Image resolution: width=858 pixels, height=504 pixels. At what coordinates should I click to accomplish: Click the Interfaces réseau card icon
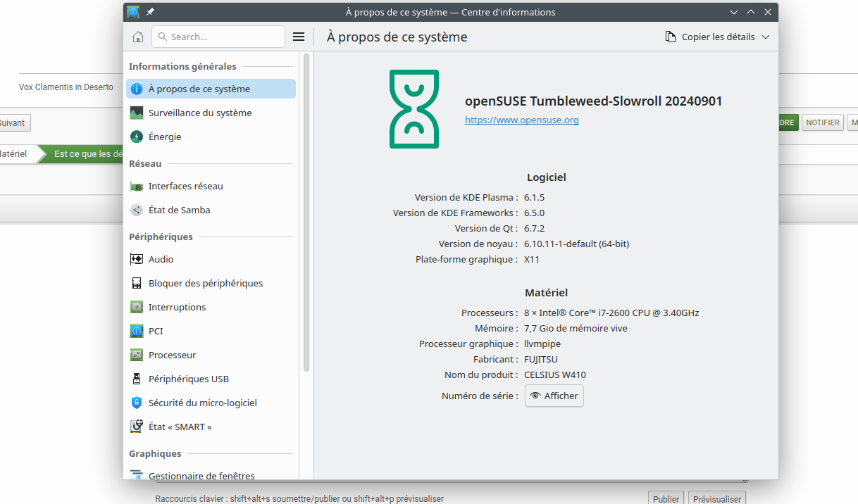tap(137, 186)
